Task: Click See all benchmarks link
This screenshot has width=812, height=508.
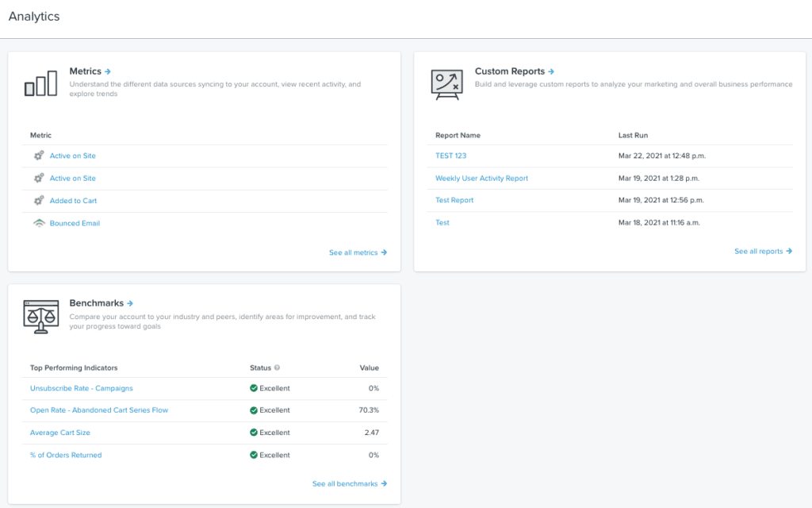Action: click(x=350, y=483)
